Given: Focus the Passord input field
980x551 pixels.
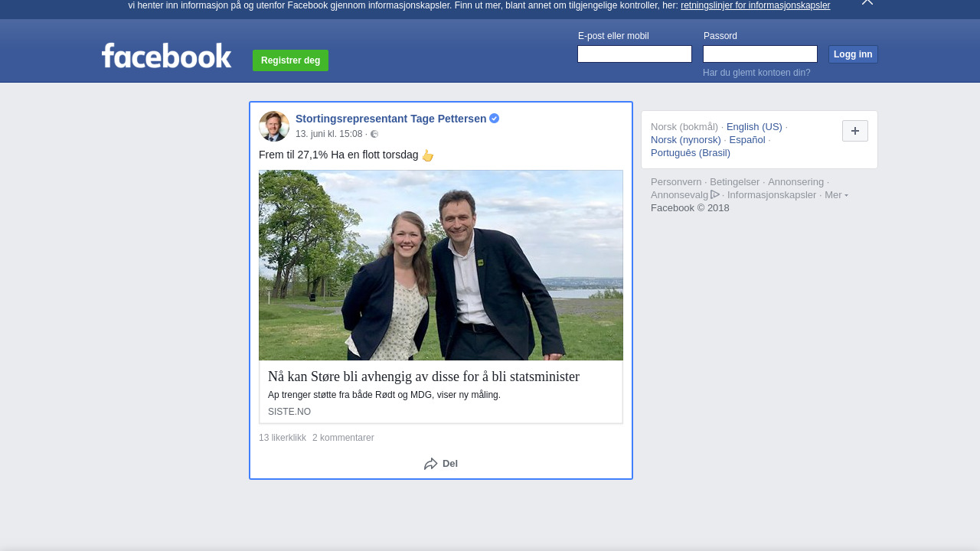Looking at the screenshot, I should click(760, 54).
